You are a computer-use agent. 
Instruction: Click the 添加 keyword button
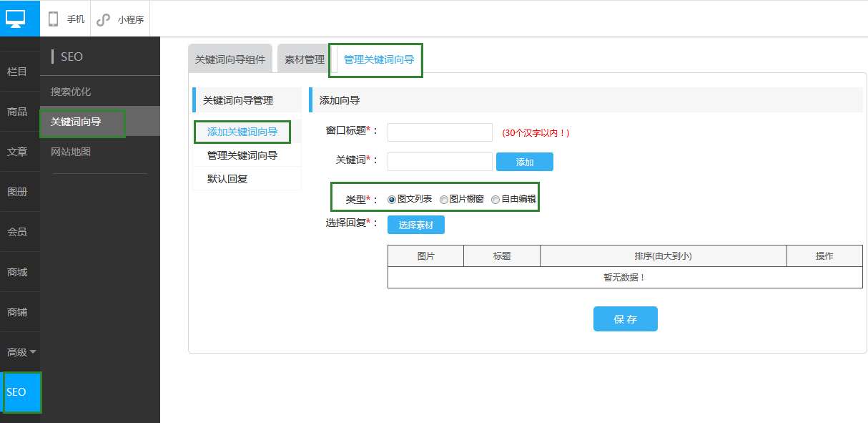[525, 162]
